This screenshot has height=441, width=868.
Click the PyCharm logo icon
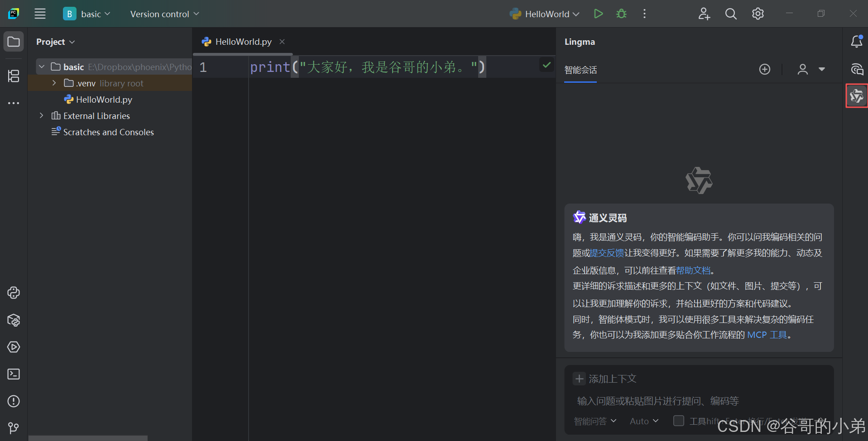click(14, 14)
